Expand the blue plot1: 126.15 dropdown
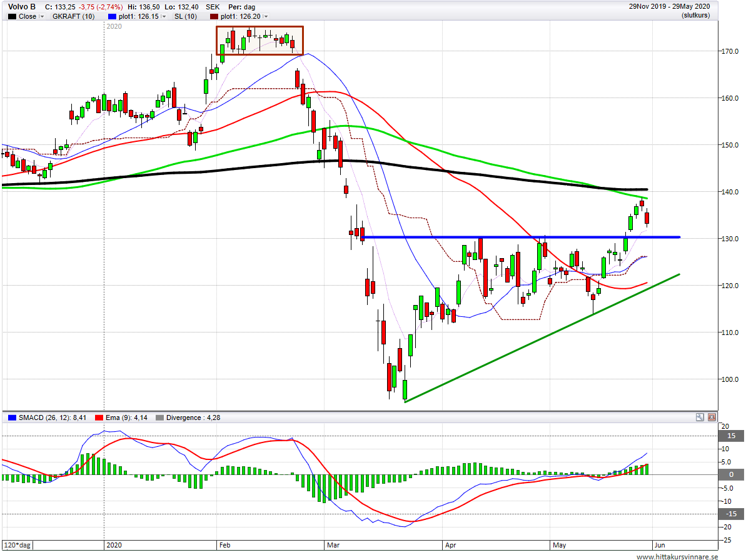The width and height of the screenshot is (746, 560). tap(164, 17)
